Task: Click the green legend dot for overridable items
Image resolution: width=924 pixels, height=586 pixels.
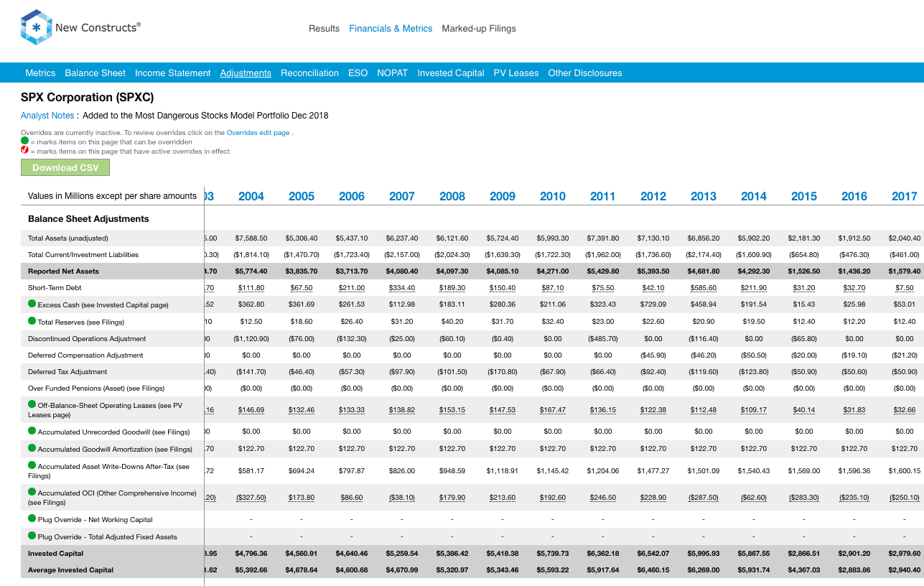Action: pyautogui.click(x=25, y=141)
